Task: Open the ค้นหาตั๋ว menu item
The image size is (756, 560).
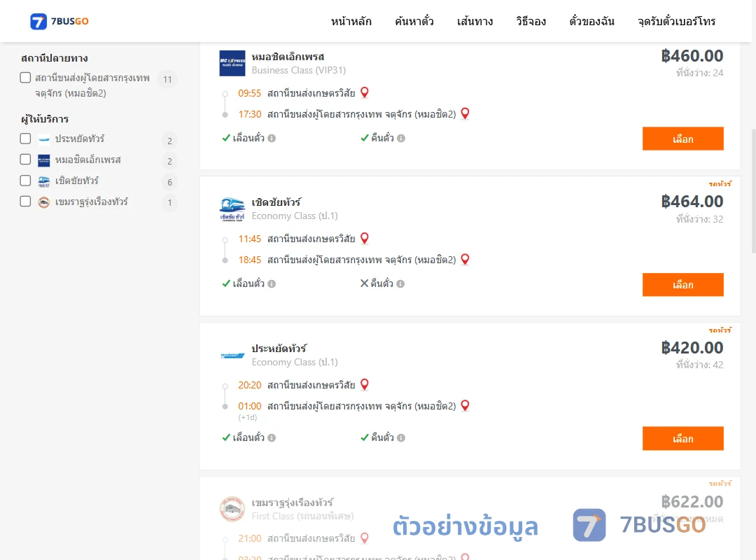Action: click(414, 21)
